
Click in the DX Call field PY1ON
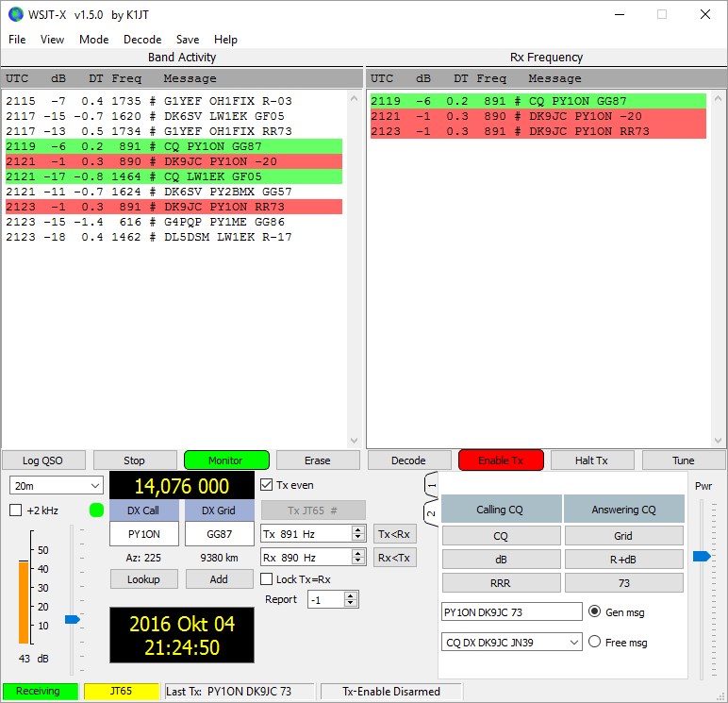coord(144,534)
